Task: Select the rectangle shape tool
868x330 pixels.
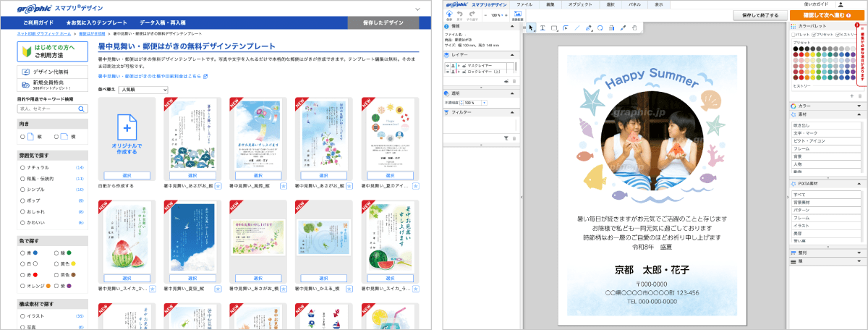Action: tap(554, 28)
